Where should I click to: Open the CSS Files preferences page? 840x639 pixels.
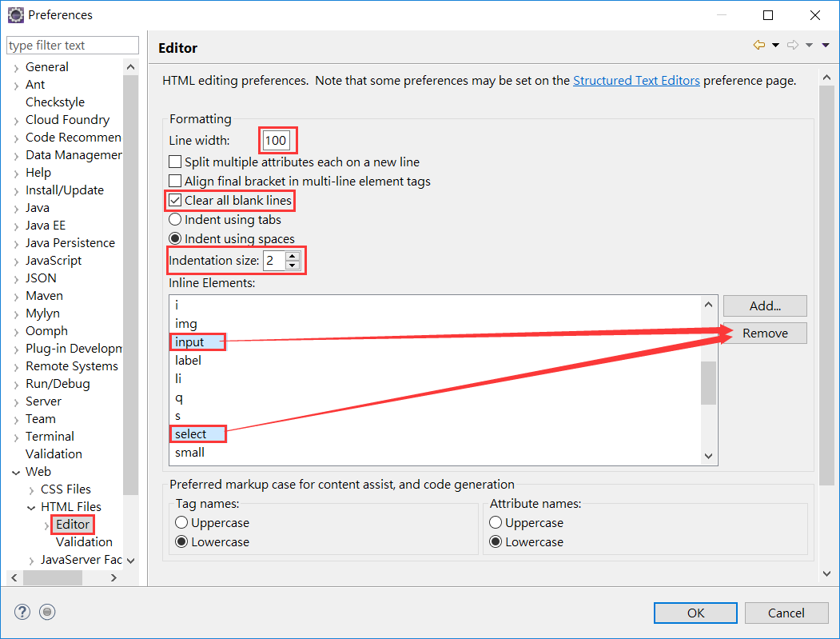point(66,489)
